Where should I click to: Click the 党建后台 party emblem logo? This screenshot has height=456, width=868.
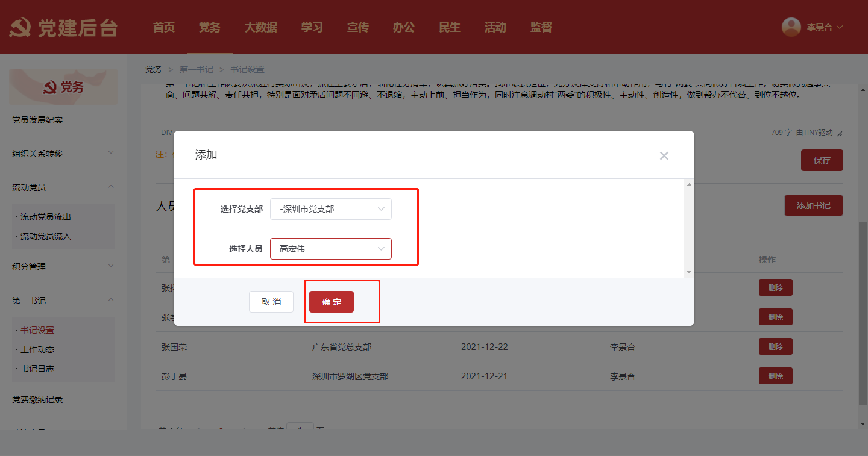(x=21, y=28)
